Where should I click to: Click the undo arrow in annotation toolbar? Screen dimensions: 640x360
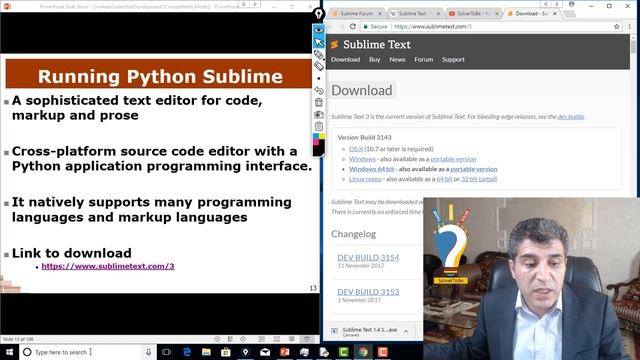click(x=318, y=90)
